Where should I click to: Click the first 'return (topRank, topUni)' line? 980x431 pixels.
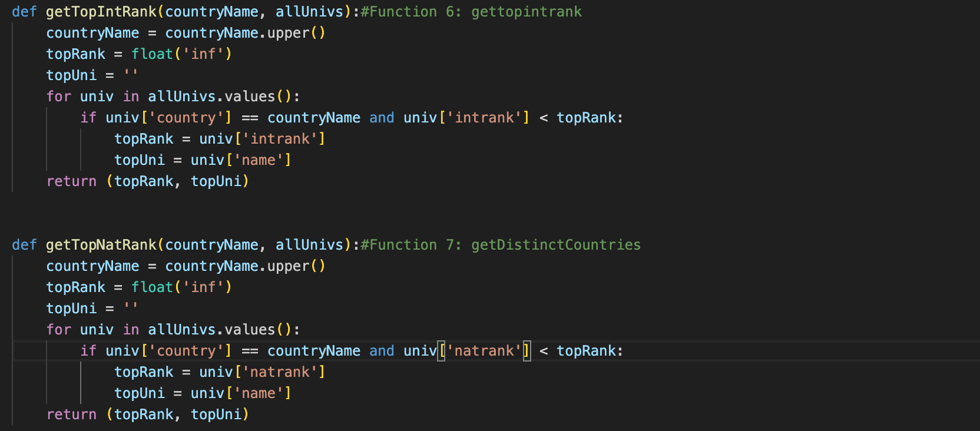click(148, 181)
